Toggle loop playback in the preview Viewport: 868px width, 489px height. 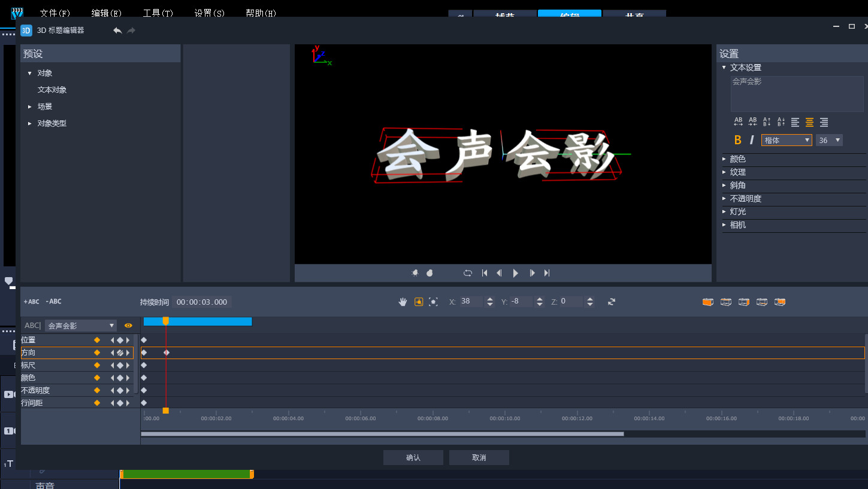[x=468, y=273]
